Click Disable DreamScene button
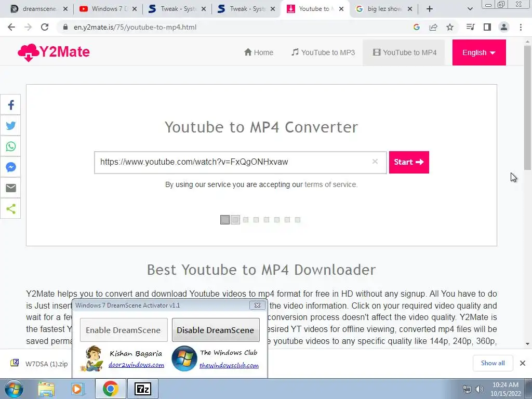The width and height of the screenshot is (532, 399). pyautogui.click(x=216, y=330)
